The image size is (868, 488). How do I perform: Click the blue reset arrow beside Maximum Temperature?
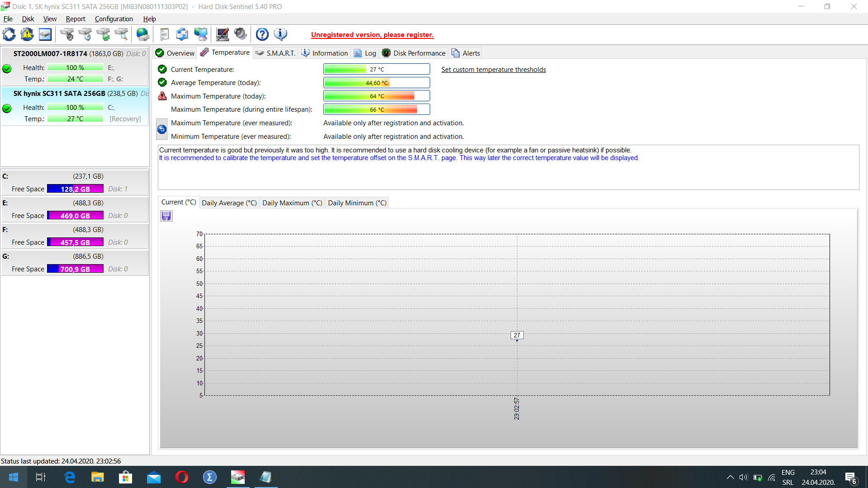tap(162, 129)
